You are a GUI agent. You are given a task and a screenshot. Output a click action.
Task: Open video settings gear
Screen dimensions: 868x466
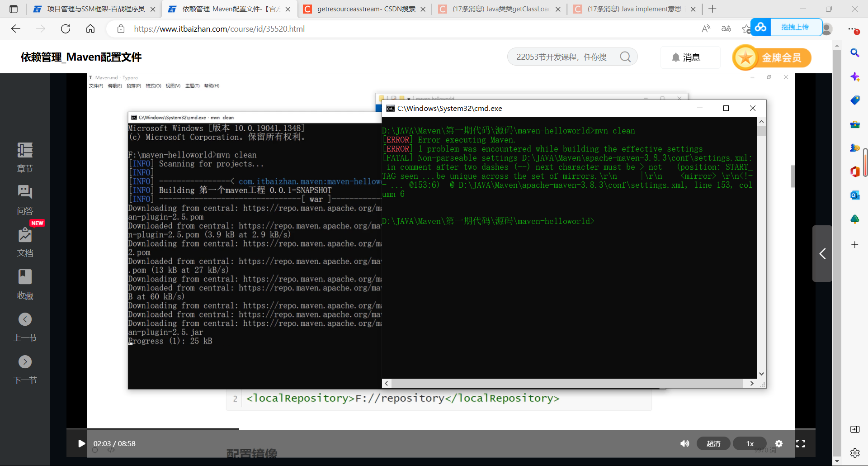tap(778, 443)
